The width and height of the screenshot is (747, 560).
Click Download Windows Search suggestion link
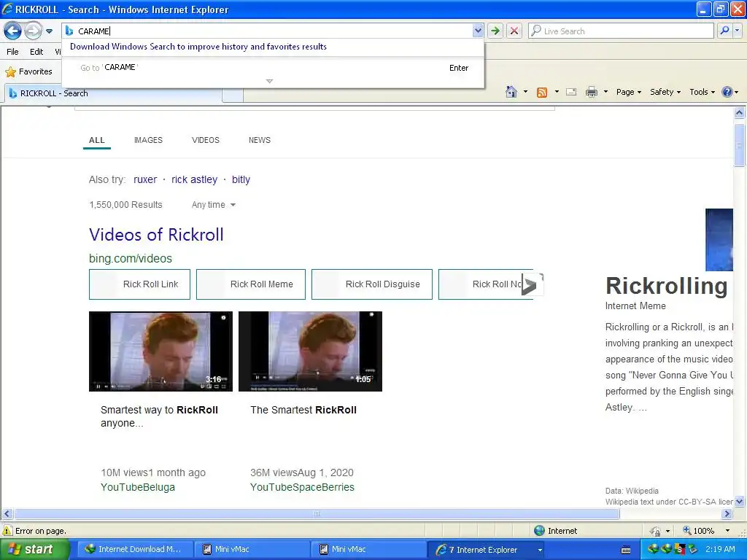point(198,47)
